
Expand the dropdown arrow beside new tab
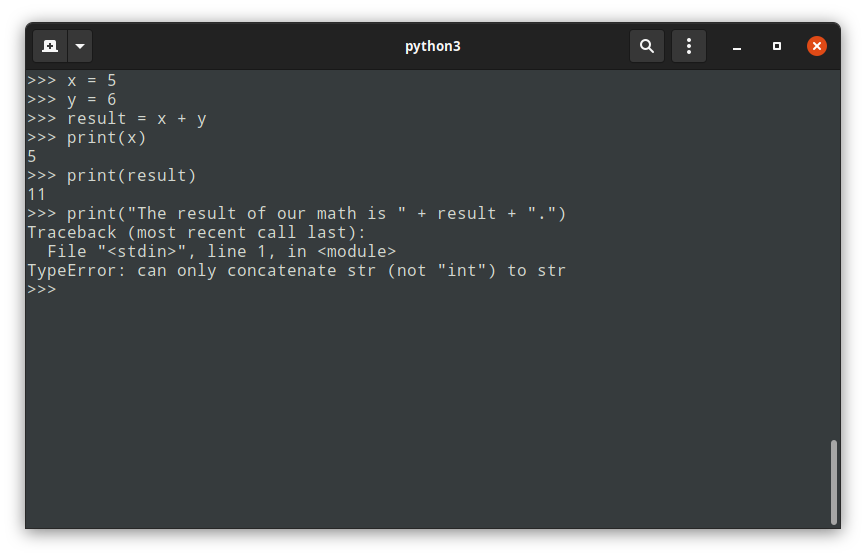pyautogui.click(x=80, y=46)
